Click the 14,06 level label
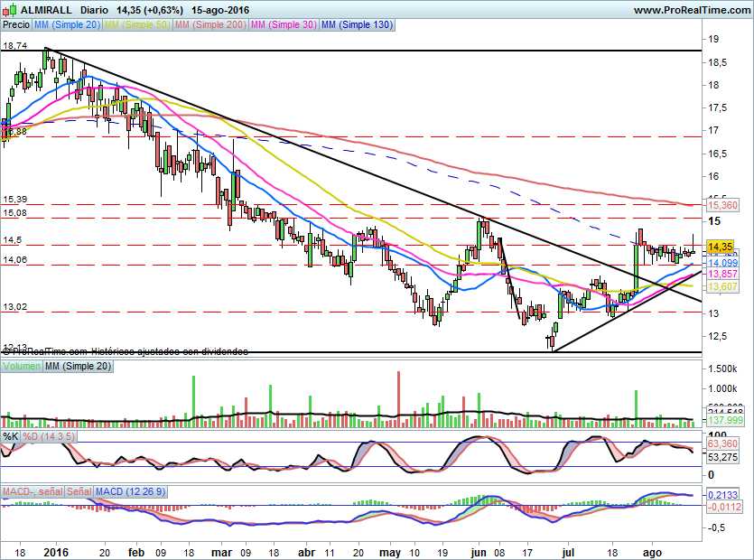Image resolution: width=754 pixels, height=560 pixels. click(15, 260)
